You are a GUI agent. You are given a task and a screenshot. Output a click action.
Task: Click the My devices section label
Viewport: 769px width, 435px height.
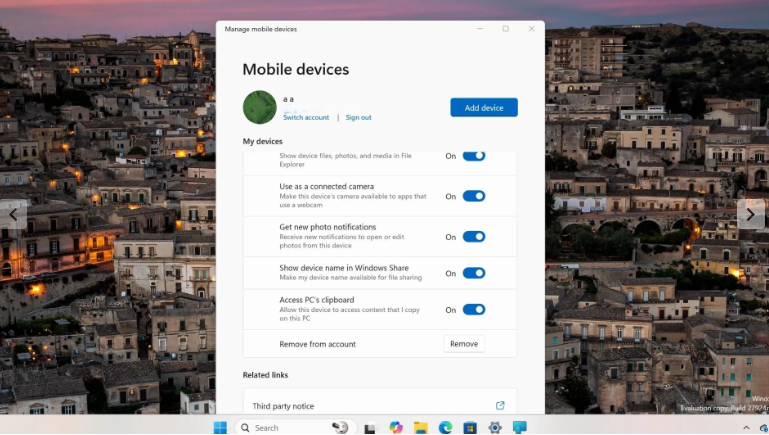click(x=262, y=141)
